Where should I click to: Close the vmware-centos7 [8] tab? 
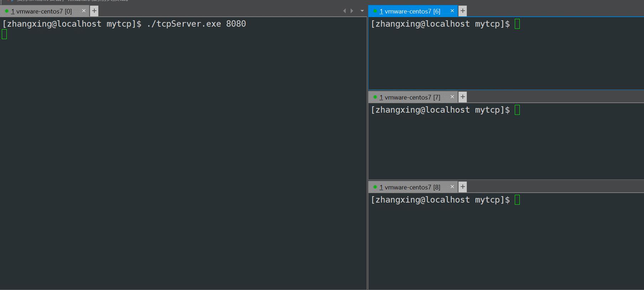[452, 187]
